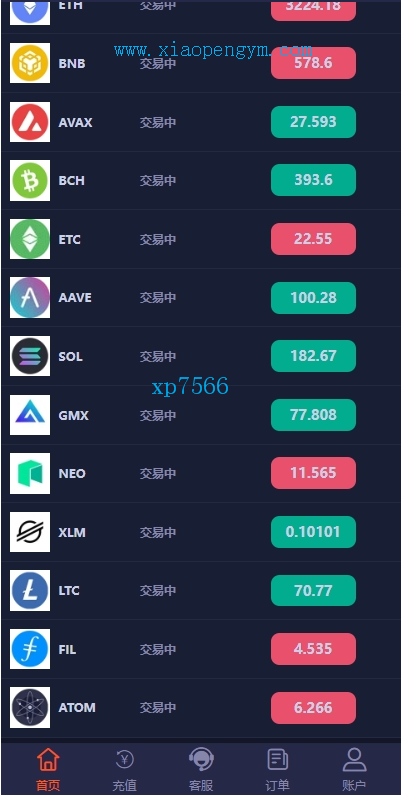This screenshot has height=795, width=401.
Task: Open the XLM Stellar icon
Action: pos(30,532)
